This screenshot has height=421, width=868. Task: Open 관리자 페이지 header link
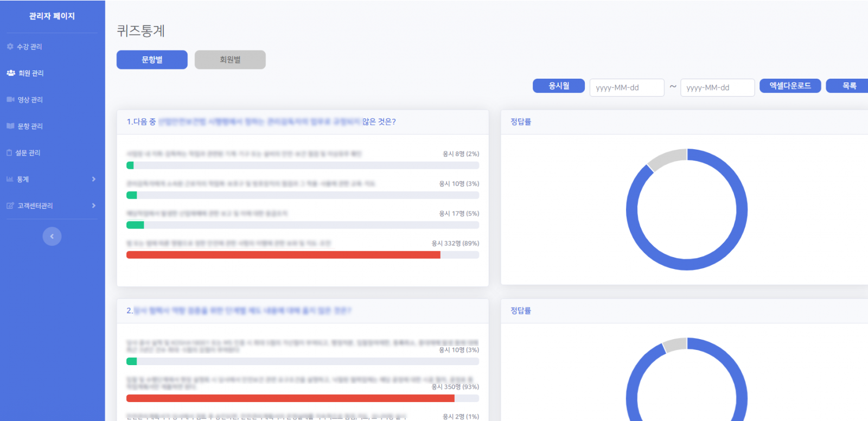pyautogui.click(x=52, y=16)
